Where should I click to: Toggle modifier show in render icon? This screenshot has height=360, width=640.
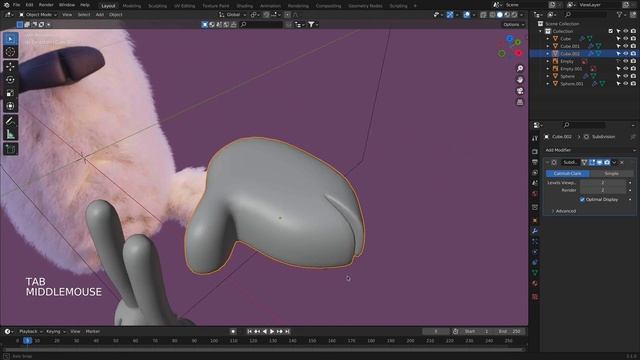click(x=607, y=162)
